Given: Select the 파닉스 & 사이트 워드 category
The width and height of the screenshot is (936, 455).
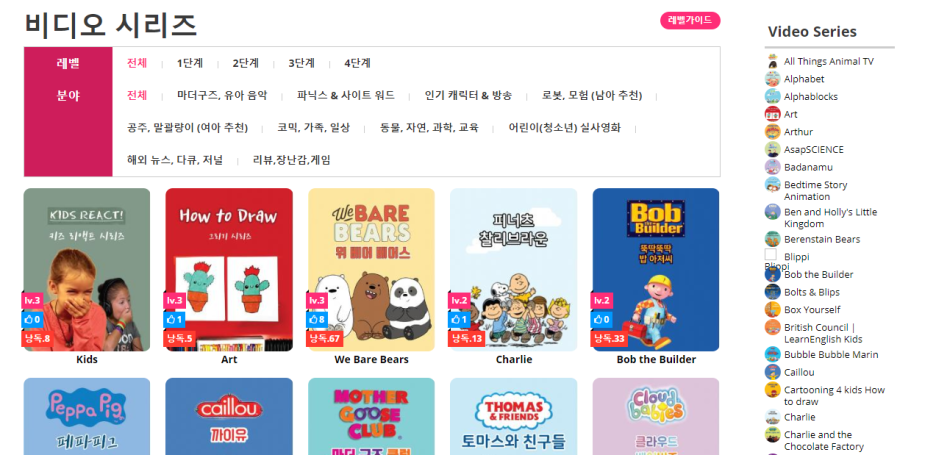Looking at the screenshot, I should (346, 96).
